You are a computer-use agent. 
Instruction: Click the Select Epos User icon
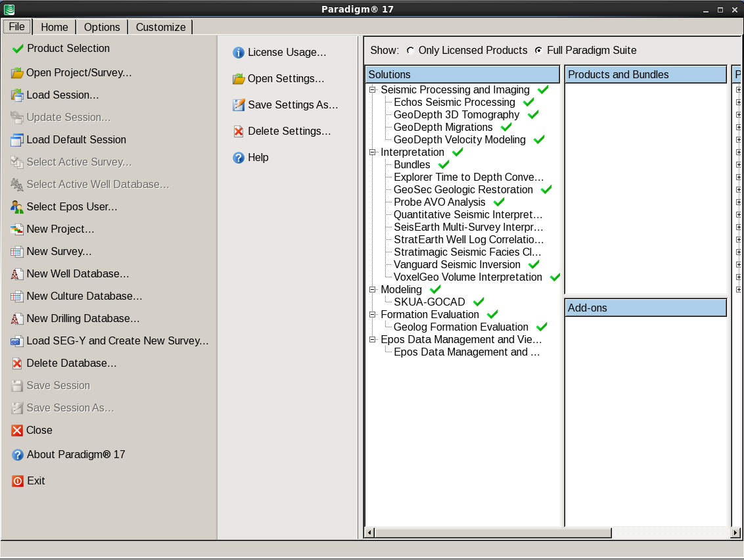[17, 206]
